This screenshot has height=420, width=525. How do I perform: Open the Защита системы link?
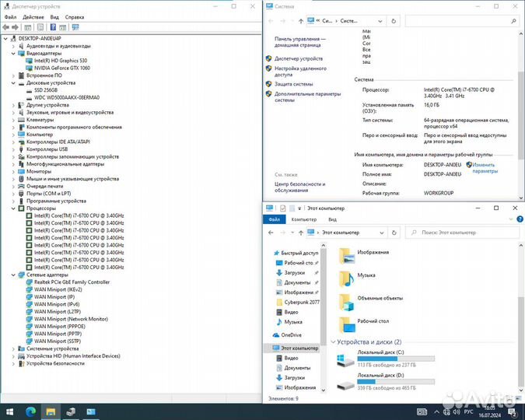pos(293,84)
